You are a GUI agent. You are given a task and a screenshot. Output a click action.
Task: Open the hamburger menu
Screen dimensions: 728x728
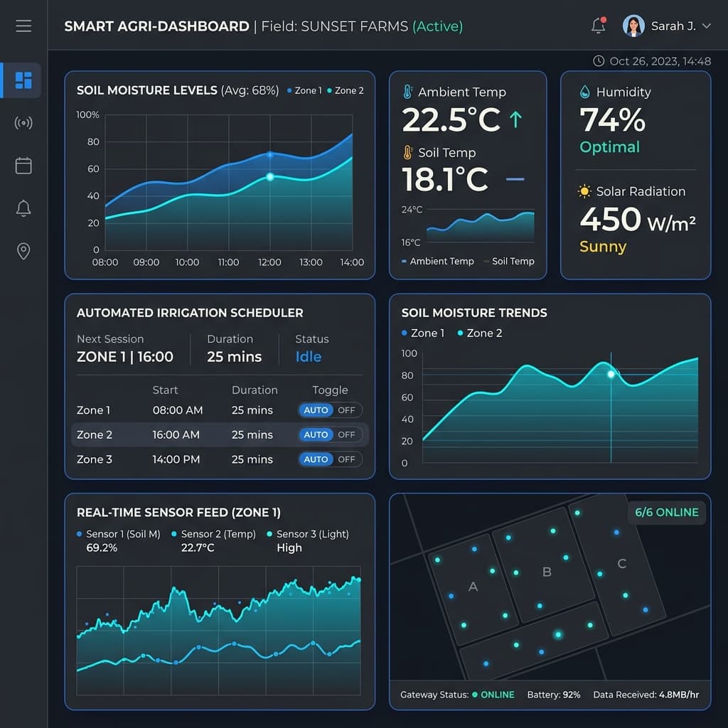(x=23, y=26)
